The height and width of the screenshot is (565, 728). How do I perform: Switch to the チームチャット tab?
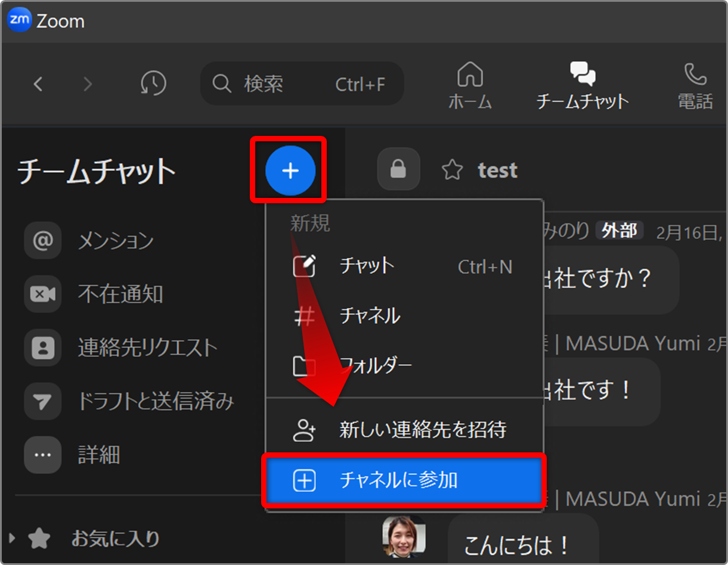[583, 86]
